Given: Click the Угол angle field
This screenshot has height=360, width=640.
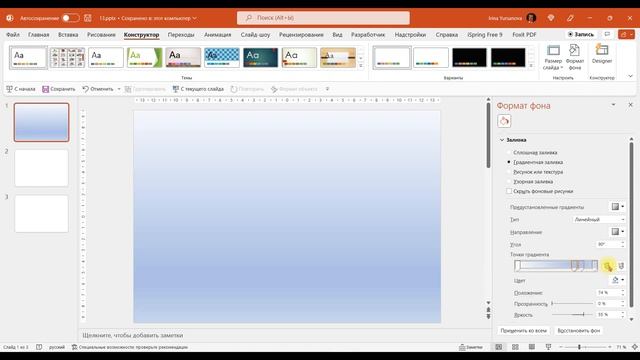Looking at the screenshot, I should pos(608,244).
